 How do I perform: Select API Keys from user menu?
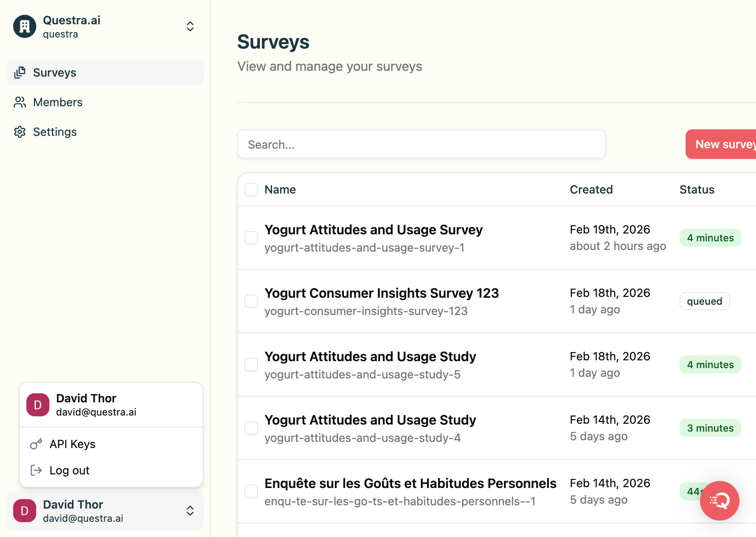click(111, 444)
